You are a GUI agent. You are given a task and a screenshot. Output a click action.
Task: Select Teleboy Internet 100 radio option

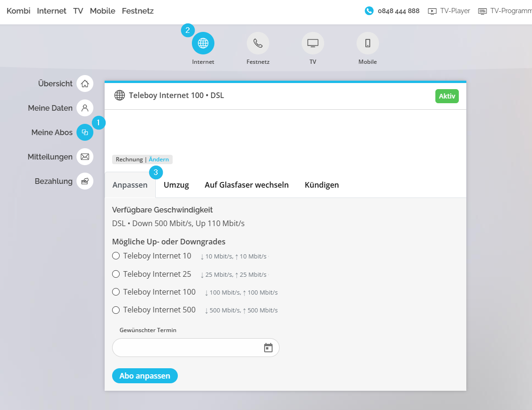116,292
